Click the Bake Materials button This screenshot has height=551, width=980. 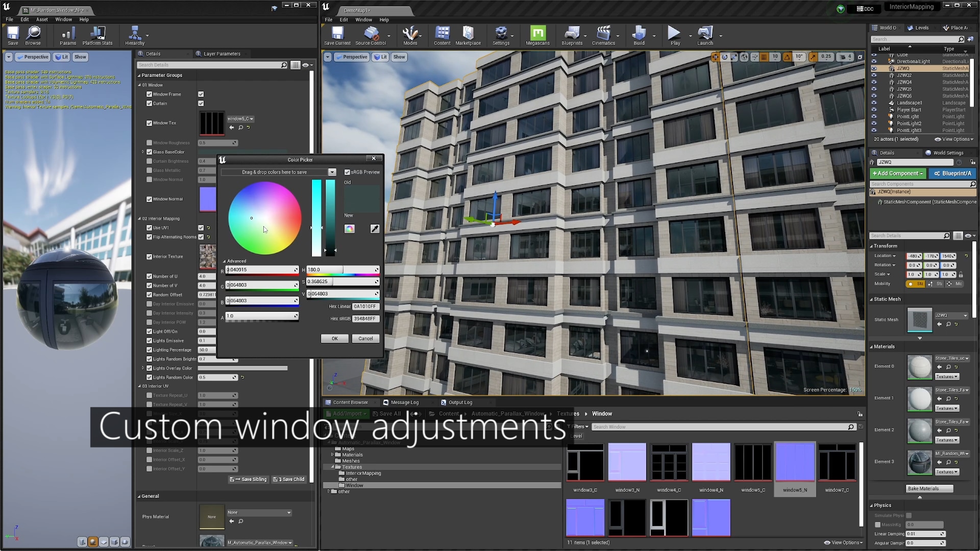[928, 488]
